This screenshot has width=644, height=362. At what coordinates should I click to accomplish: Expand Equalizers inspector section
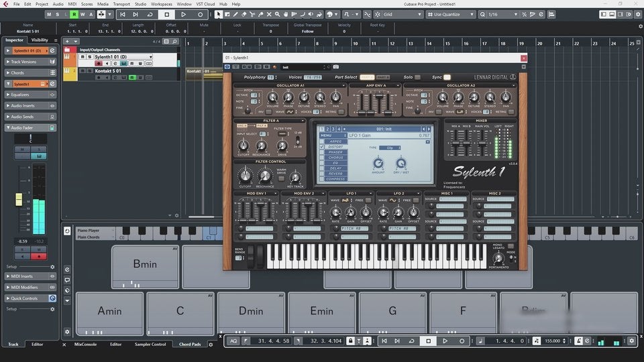tap(8, 95)
